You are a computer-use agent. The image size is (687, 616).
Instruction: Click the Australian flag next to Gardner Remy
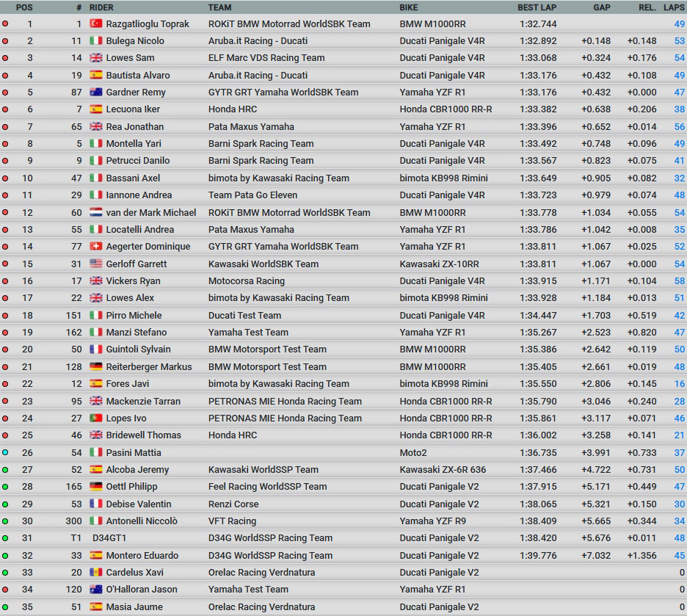[95, 93]
